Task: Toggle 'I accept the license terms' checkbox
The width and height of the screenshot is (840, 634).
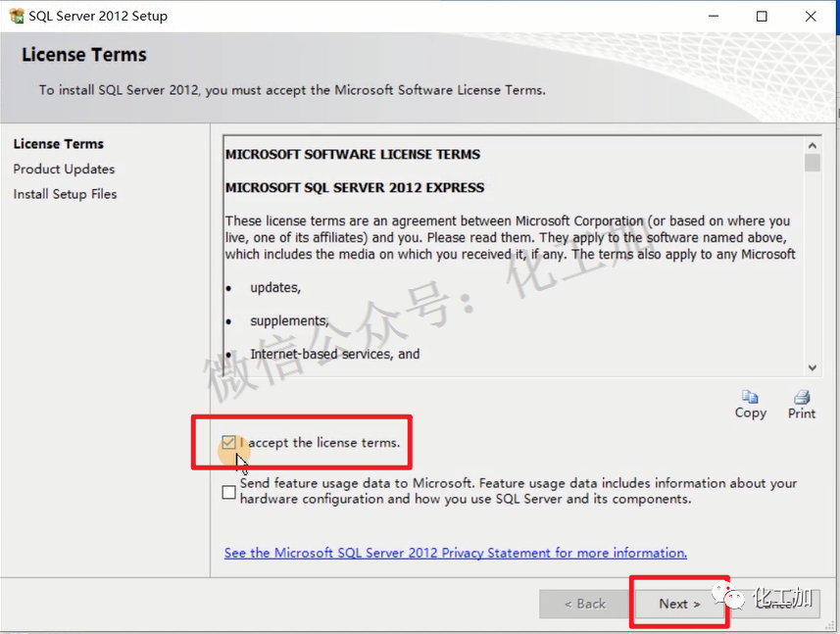Action: pos(228,442)
